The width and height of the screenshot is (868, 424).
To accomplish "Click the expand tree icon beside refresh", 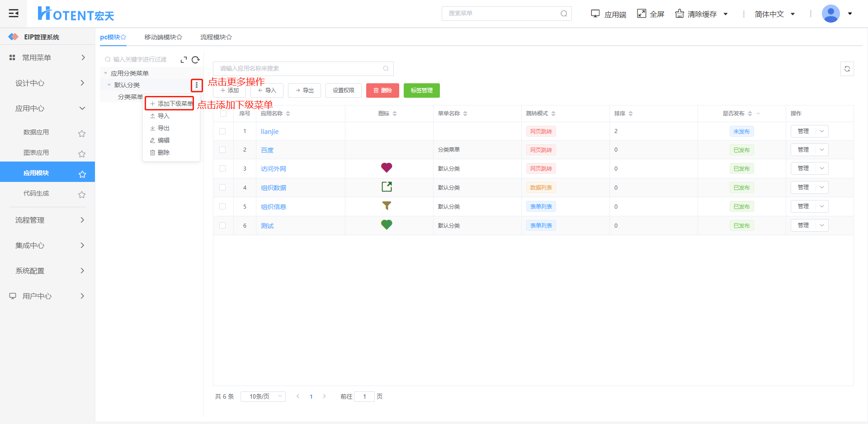I will 184,60.
